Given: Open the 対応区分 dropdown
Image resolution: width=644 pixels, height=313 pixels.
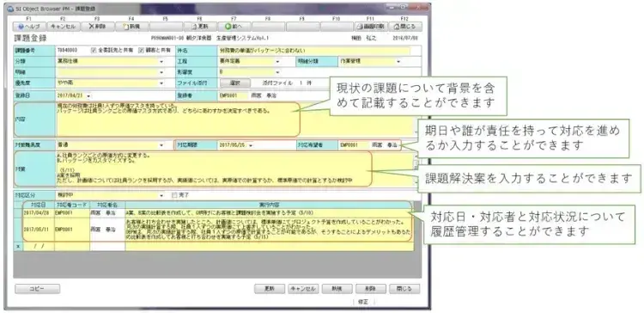Looking at the screenshot, I should click(x=161, y=195).
